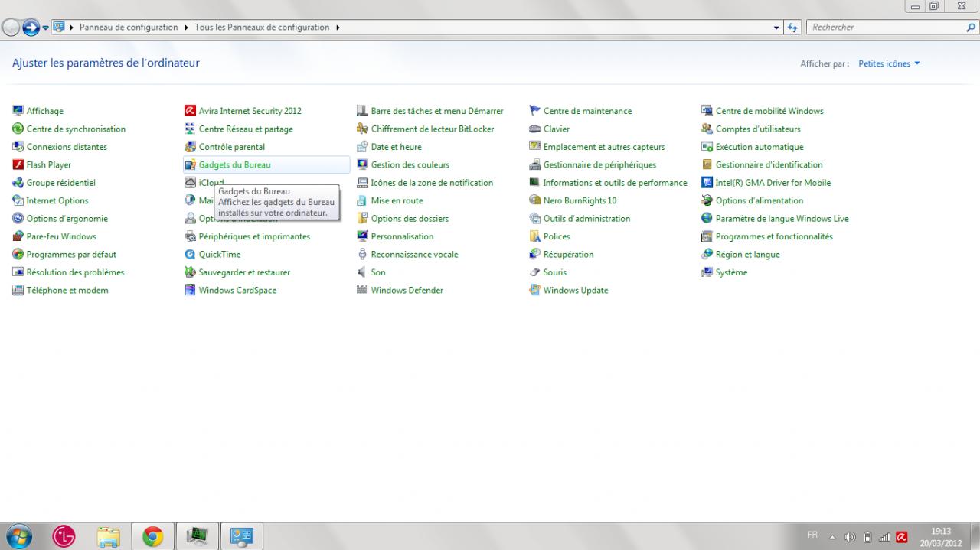Screen dimensions: 980x550
Task: Open the Système icon
Action: point(707,272)
